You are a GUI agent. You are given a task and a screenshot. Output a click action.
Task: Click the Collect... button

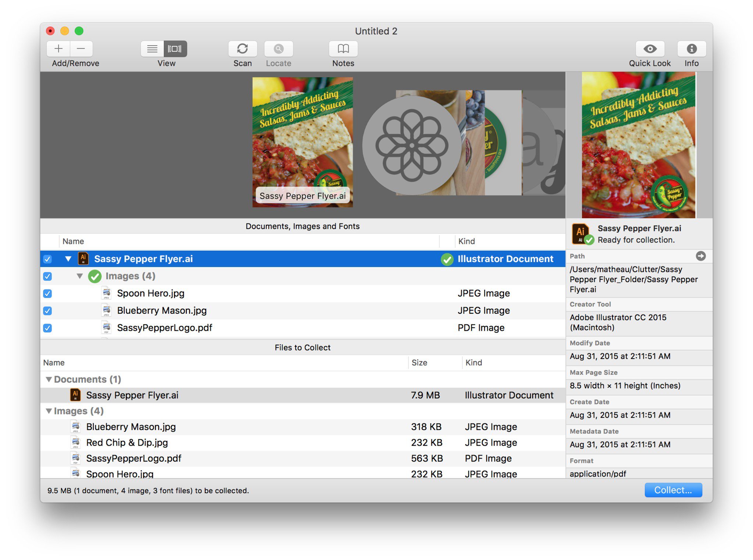click(673, 490)
